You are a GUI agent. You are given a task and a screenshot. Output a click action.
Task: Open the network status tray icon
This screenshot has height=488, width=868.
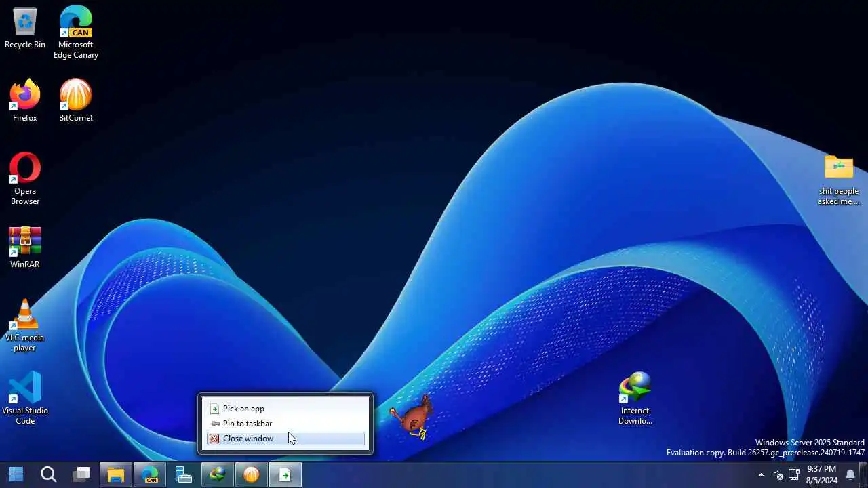point(794,474)
